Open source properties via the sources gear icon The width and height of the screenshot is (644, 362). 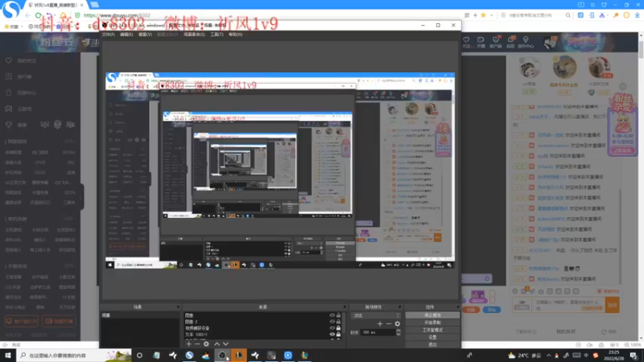tap(206, 344)
